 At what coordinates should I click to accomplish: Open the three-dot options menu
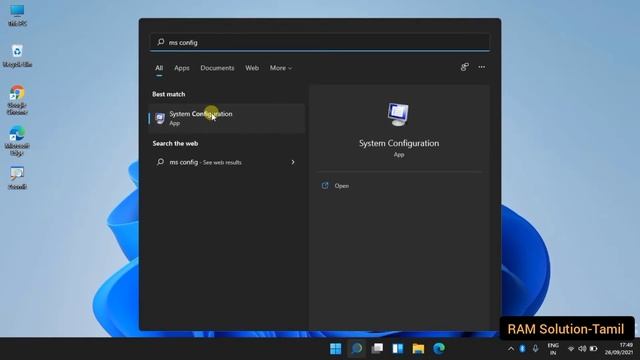tap(482, 67)
